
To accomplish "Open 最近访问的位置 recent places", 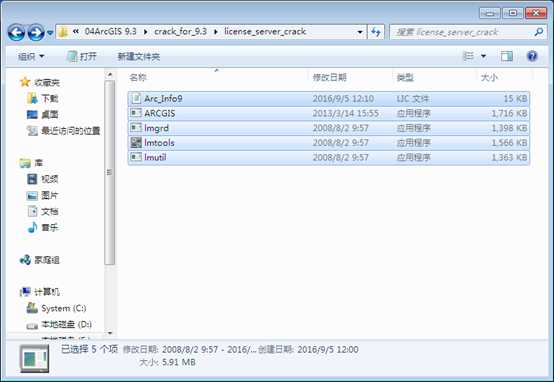I will 71,131.
